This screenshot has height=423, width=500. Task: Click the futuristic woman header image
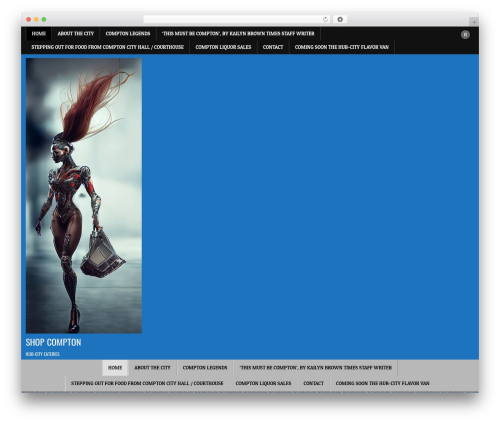(x=84, y=196)
